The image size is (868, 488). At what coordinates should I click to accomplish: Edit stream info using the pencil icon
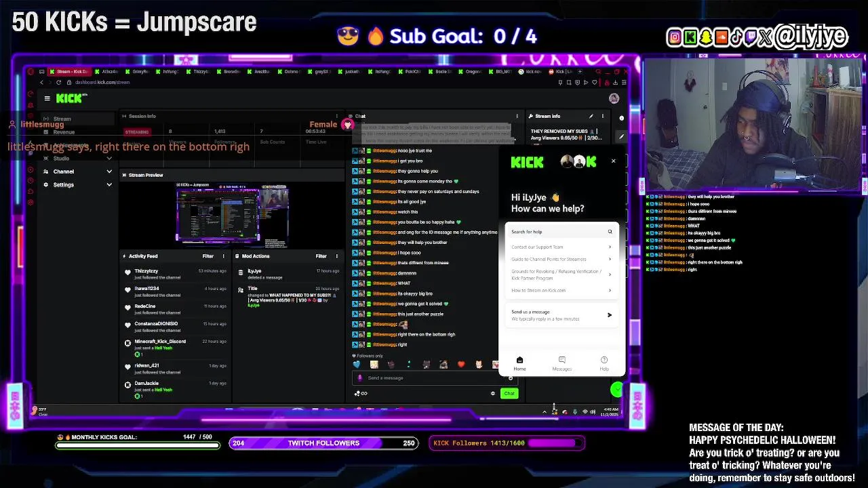tap(591, 116)
